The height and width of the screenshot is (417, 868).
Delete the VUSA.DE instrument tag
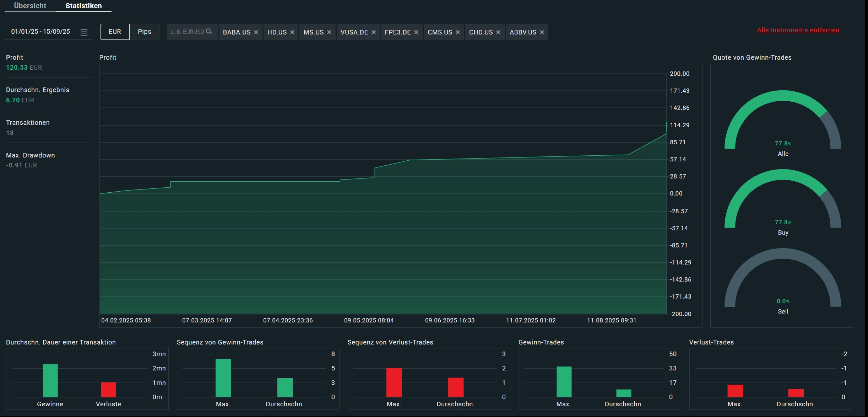(x=374, y=32)
